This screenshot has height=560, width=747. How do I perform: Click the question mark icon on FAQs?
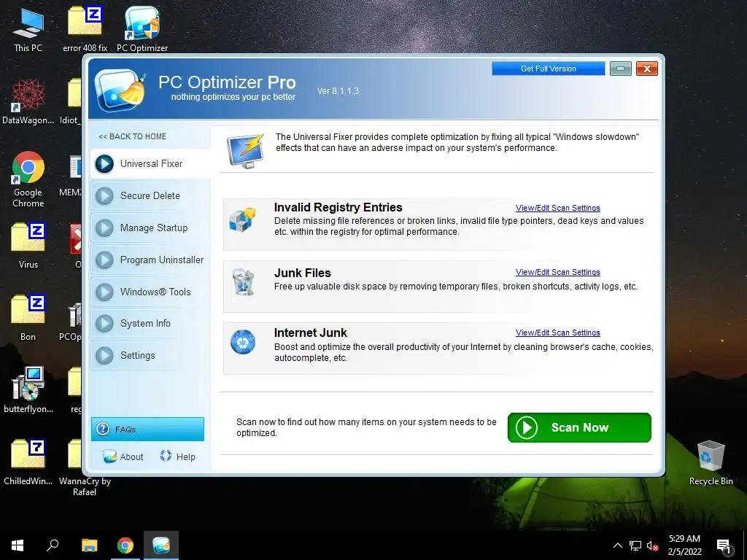pos(103,429)
